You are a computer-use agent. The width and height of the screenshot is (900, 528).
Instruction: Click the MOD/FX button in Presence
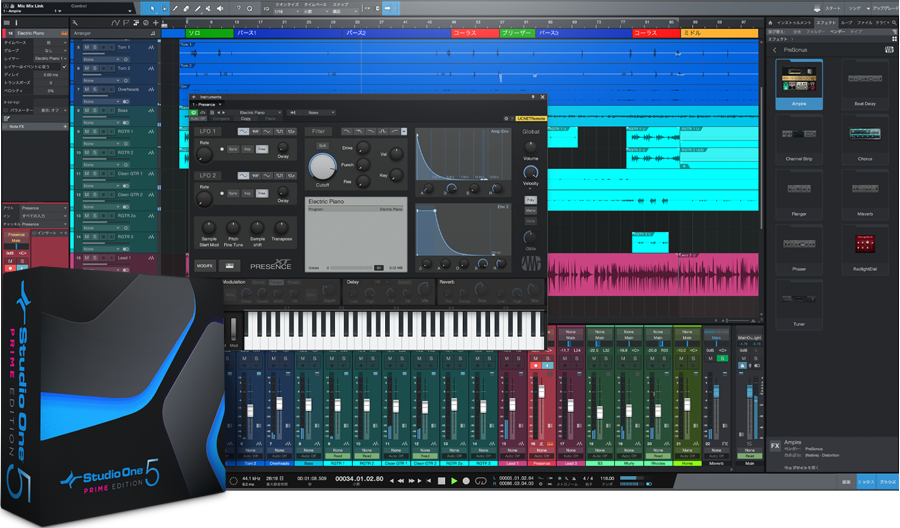pos(204,266)
